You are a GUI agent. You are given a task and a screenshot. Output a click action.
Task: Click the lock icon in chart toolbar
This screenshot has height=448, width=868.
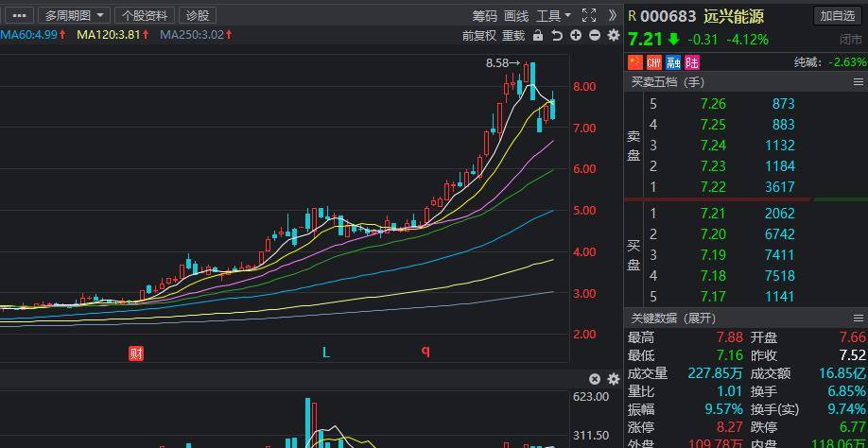click(x=537, y=35)
